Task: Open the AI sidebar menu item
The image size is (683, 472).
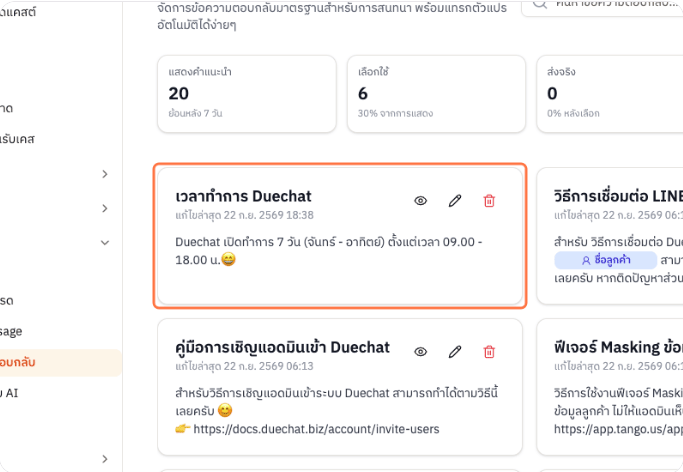Action: [x=9, y=393]
